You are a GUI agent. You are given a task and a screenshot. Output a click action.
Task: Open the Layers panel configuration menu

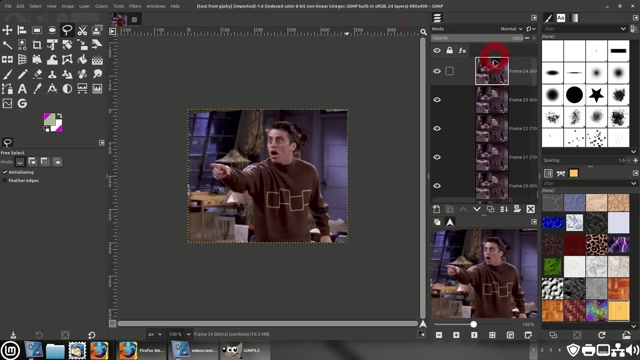[534, 18]
